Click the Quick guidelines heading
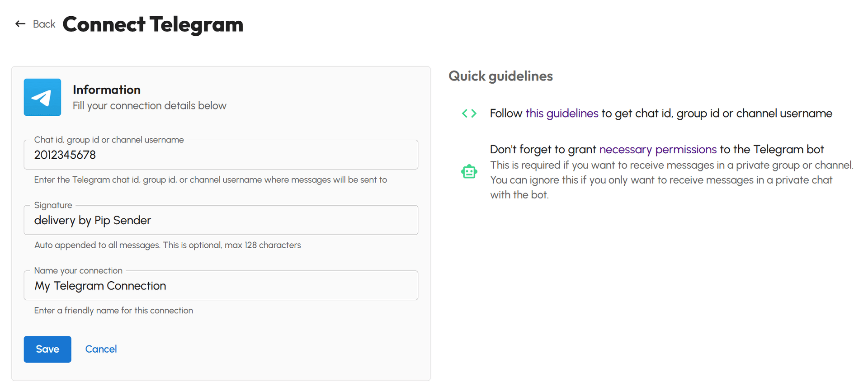 point(500,76)
